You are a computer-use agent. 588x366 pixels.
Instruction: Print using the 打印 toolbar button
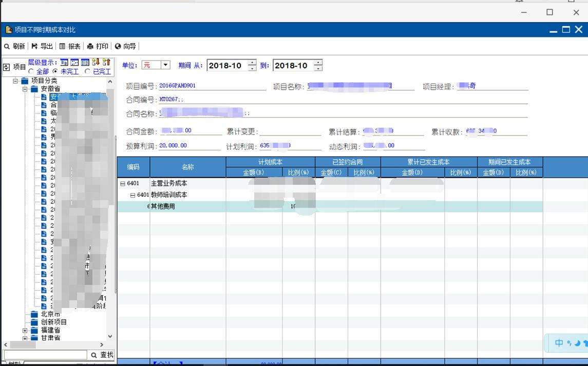(98, 46)
